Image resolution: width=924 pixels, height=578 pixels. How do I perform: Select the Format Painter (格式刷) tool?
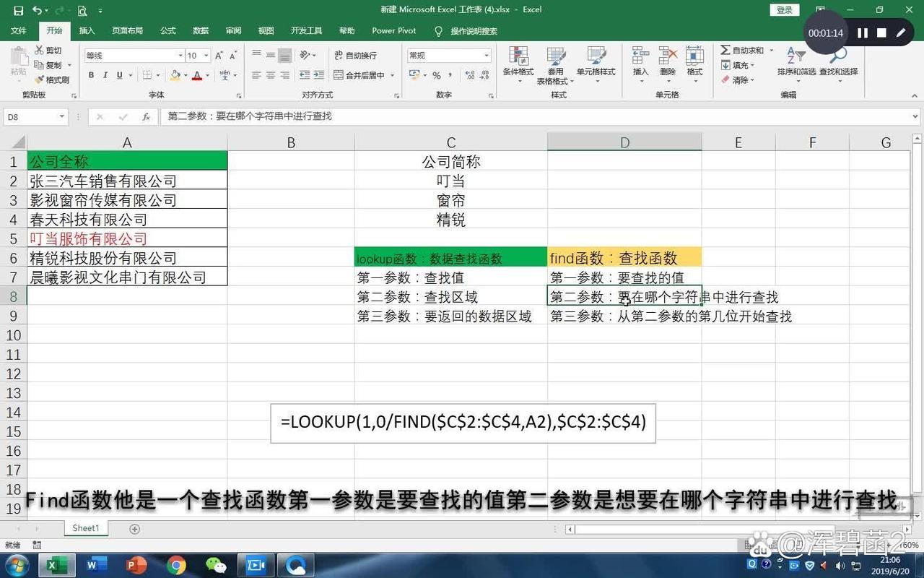point(52,79)
